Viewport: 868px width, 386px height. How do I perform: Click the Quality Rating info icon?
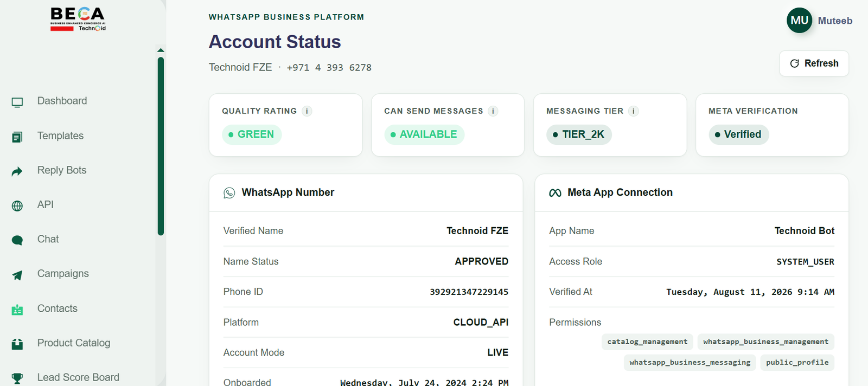(x=307, y=111)
